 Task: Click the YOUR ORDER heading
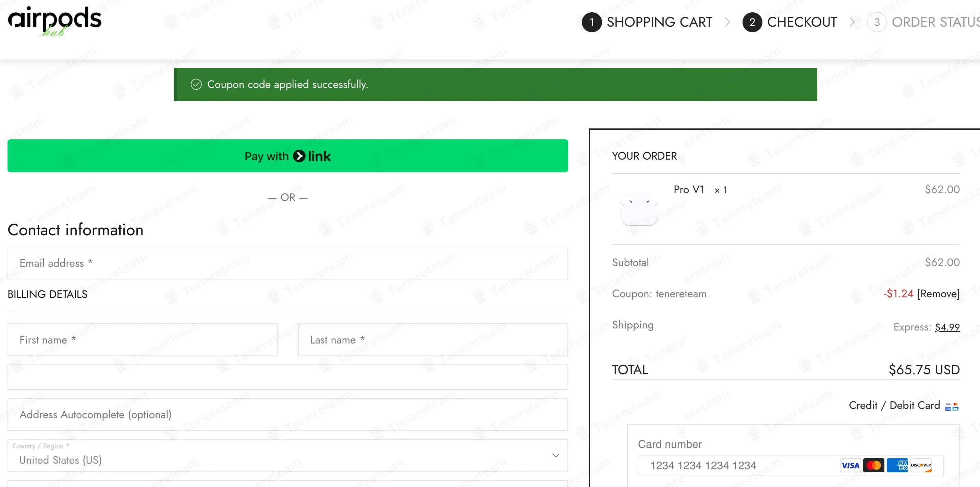tap(645, 156)
